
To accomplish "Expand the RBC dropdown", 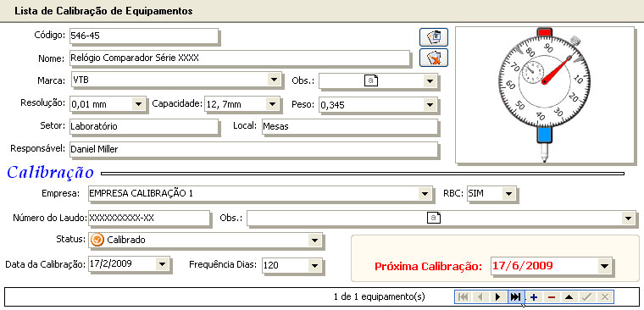I will tap(509, 193).
